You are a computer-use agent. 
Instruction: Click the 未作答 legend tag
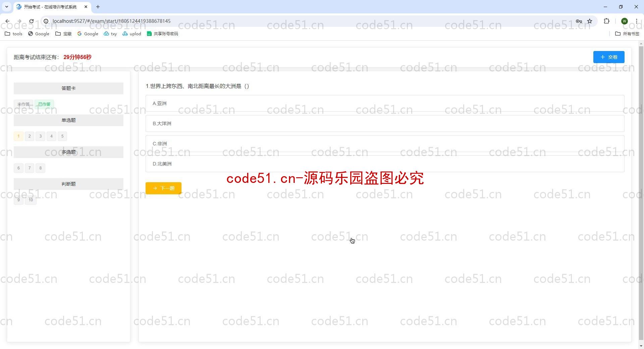pyautogui.click(x=23, y=104)
